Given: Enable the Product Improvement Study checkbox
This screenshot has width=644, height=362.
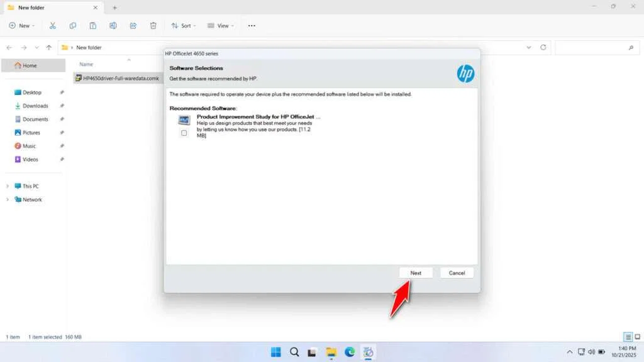Looking at the screenshot, I should tap(185, 133).
